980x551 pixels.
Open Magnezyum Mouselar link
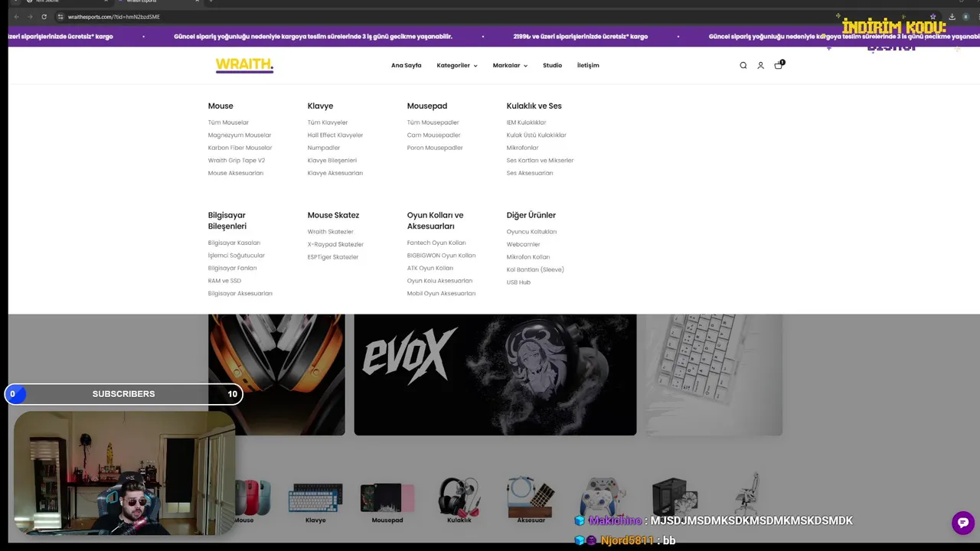tap(240, 135)
